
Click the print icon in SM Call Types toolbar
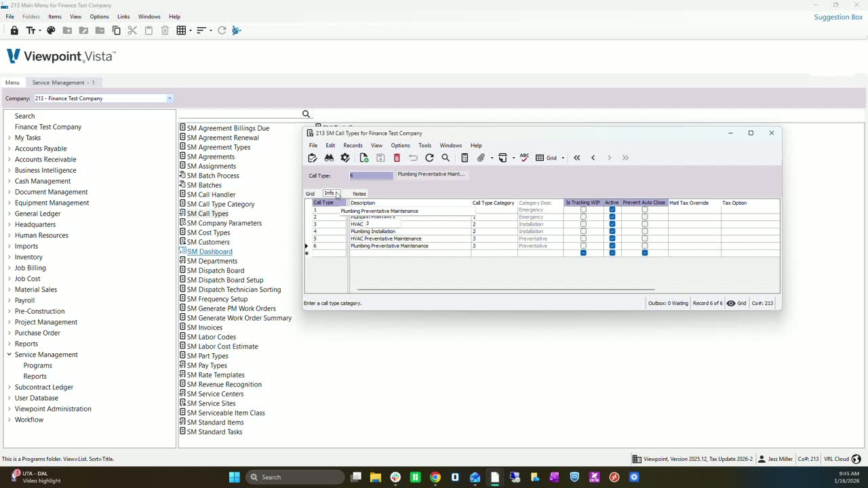(x=502, y=158)
